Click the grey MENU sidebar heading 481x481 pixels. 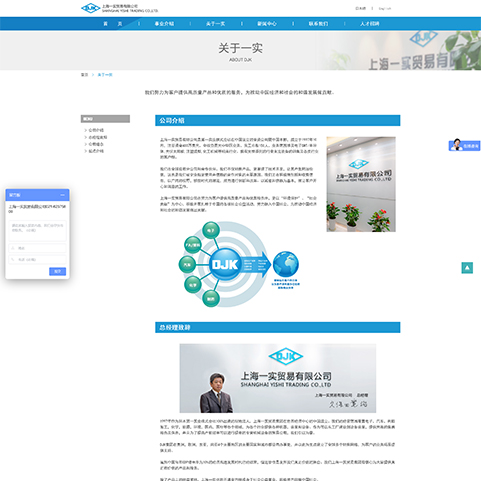(x=105, y=119)
